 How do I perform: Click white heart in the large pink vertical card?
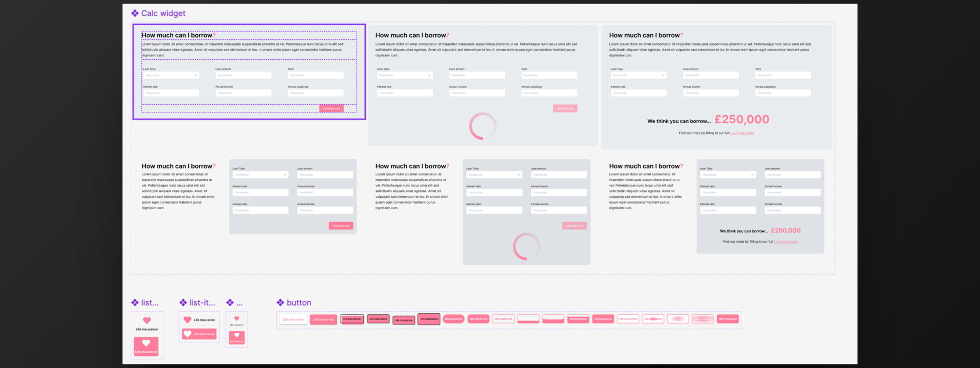pyautogui.click(x=146, y=343)
